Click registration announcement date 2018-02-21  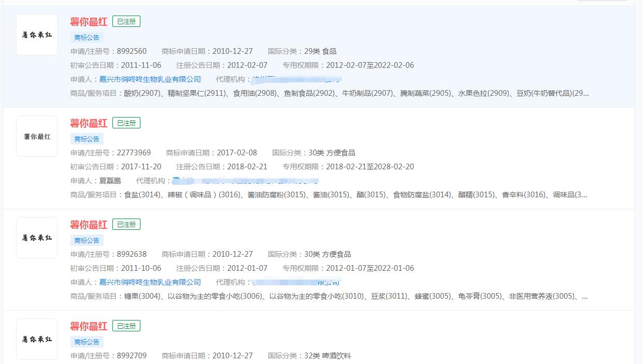tap(247, 167)
